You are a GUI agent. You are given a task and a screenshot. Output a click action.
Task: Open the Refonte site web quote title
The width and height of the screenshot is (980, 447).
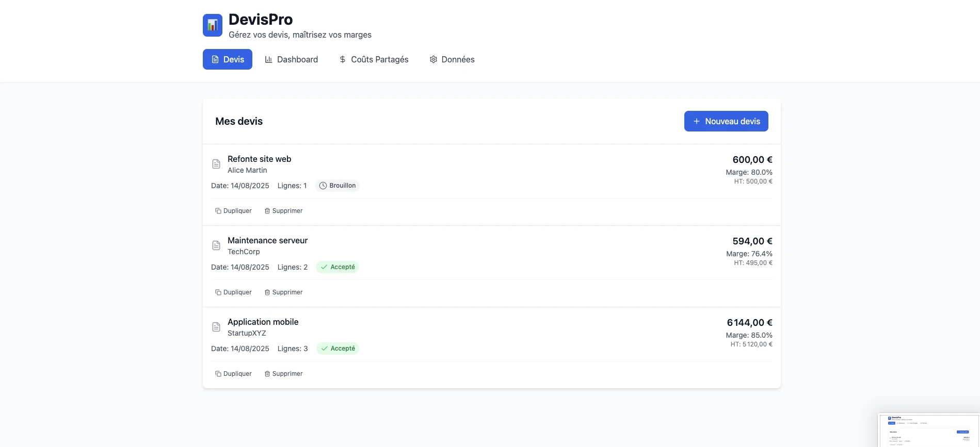[x=260, y=159]
